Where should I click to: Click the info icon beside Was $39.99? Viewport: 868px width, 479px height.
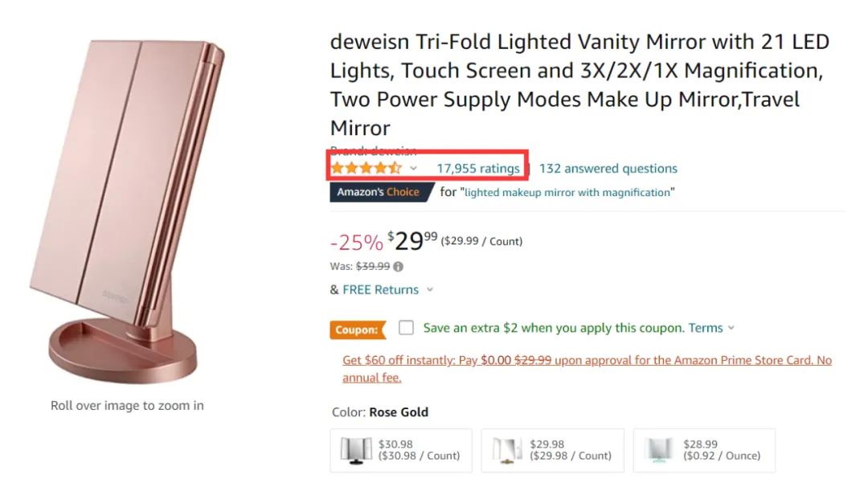pyautogui.click(x=399, y=267)
